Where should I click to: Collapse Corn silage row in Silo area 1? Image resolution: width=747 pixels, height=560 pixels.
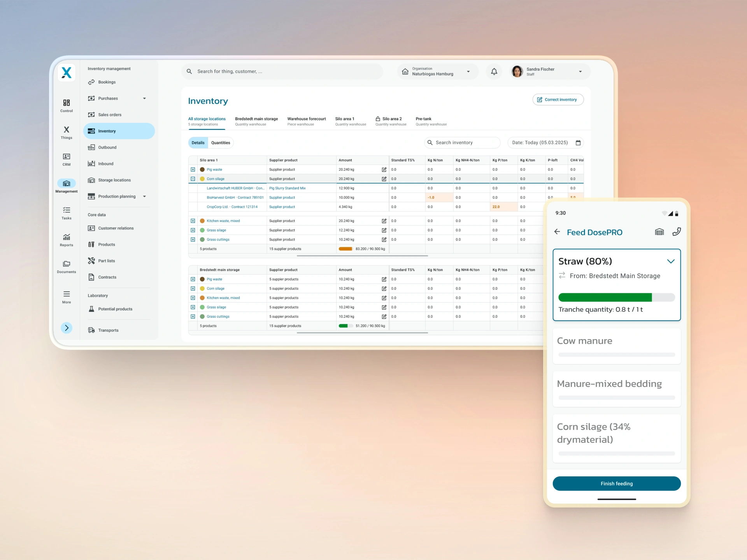pyautogui.click(x=193, y=179)
